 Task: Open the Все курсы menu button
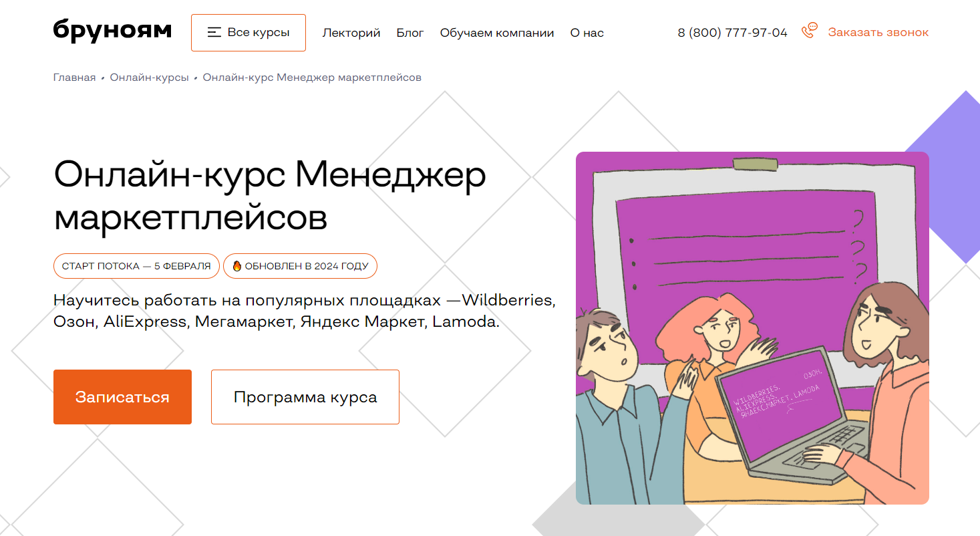(249, 33)
